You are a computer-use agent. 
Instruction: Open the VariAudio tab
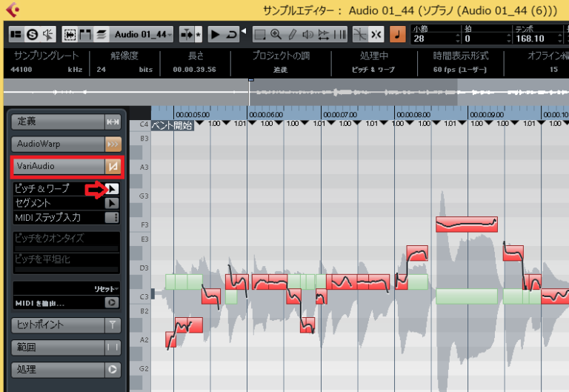[58, 167]
